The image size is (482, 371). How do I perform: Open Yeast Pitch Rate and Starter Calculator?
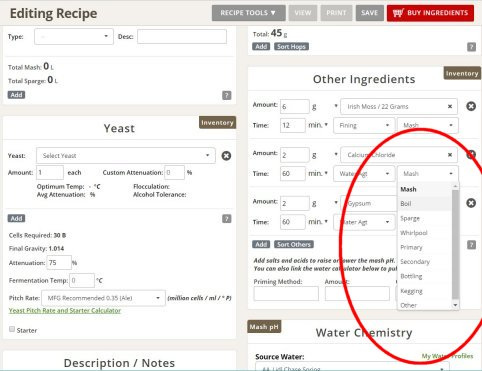click(x=65, y=310)
